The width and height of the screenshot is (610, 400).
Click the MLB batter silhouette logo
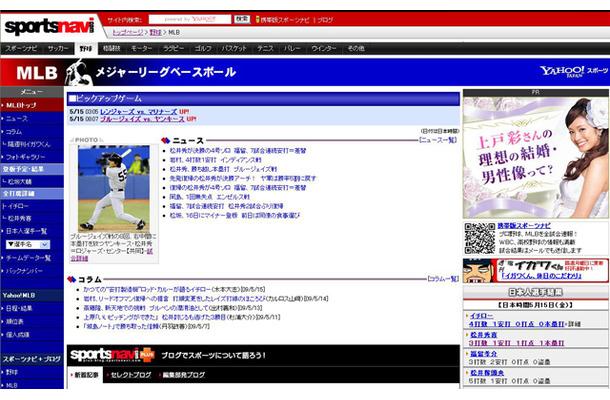(x=78, y=72)
